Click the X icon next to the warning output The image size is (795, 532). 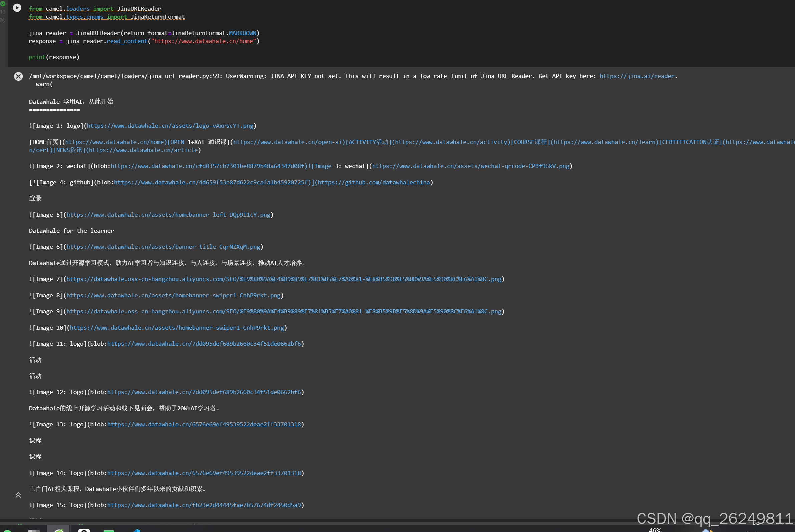tap(18, 76)
